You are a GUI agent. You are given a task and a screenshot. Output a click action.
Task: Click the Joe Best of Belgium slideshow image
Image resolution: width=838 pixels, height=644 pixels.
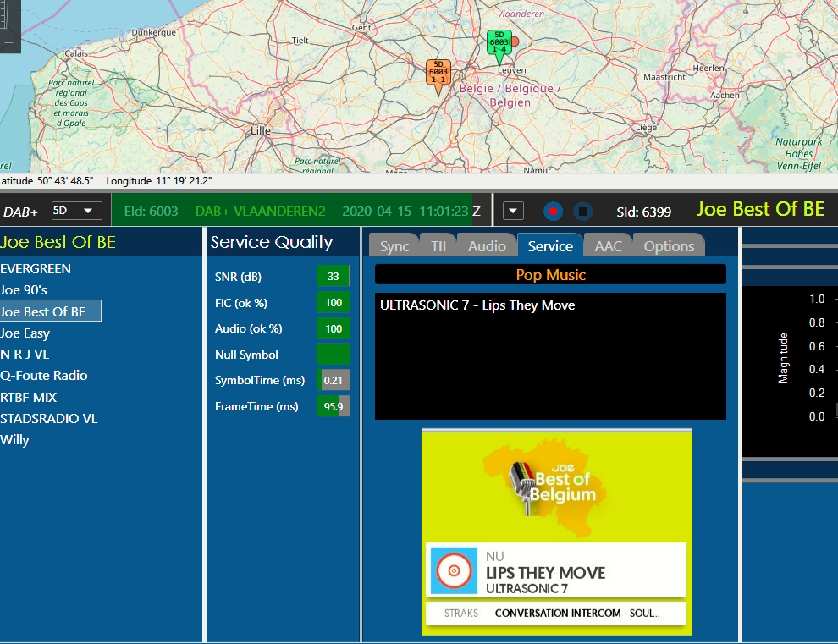coord(557,533)
